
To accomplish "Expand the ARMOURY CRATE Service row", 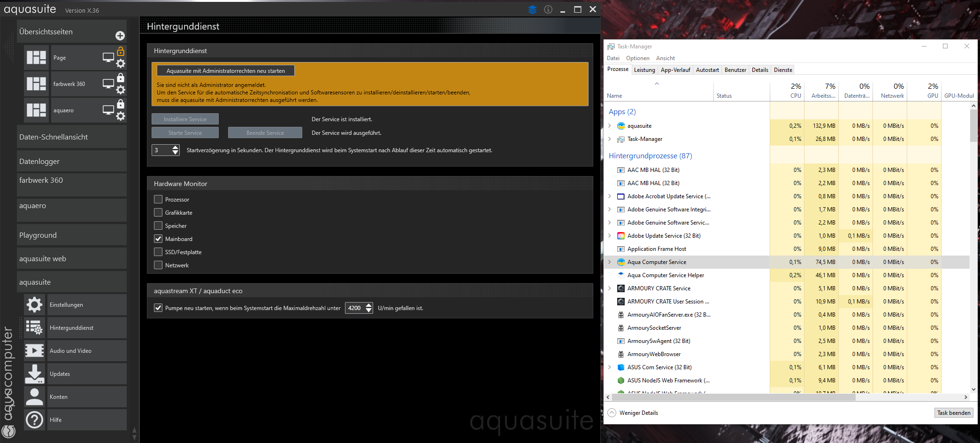I will (x=610, y=288).
